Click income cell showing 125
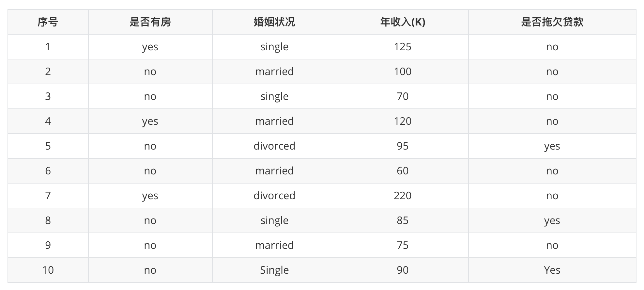Image resolution: width=644 pixels, height=290 pixels. [x=403, y=47]
